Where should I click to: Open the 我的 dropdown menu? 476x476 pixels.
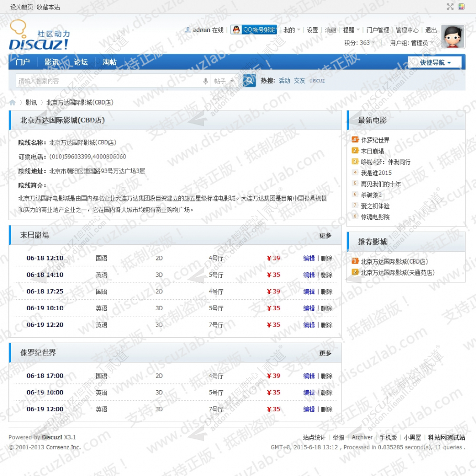coord(291,30)
